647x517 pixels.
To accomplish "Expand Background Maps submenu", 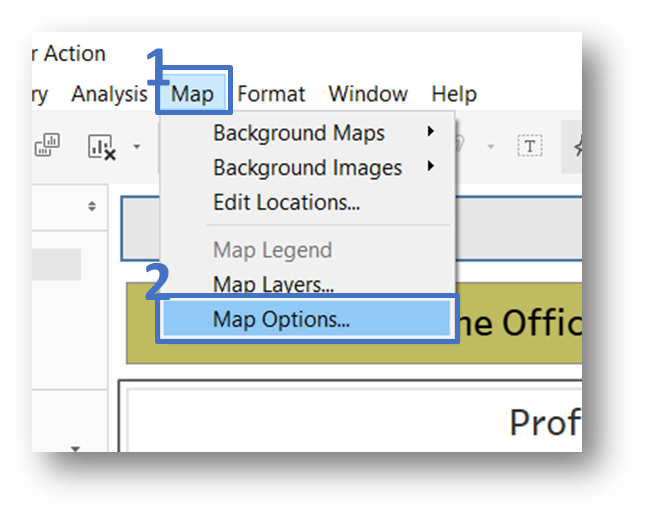I will 307,133.
